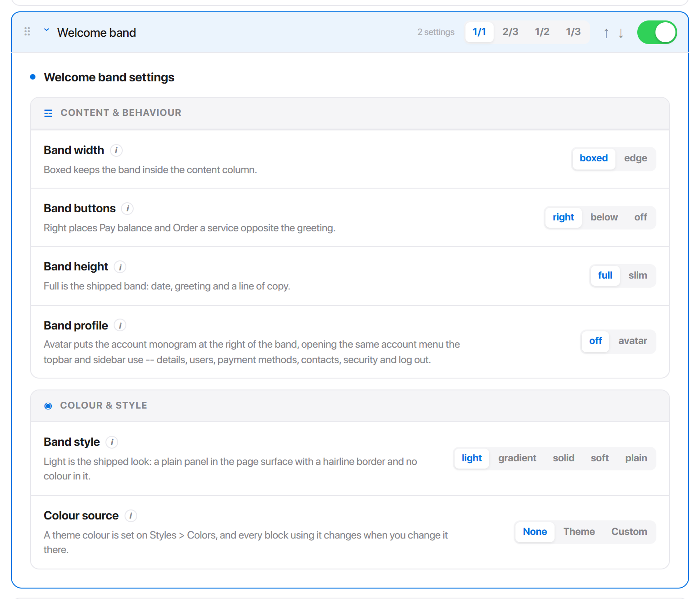The image size is (700, 599).
Task: Click the 'Boxed keeps the band' description
Action: (150, 170)
